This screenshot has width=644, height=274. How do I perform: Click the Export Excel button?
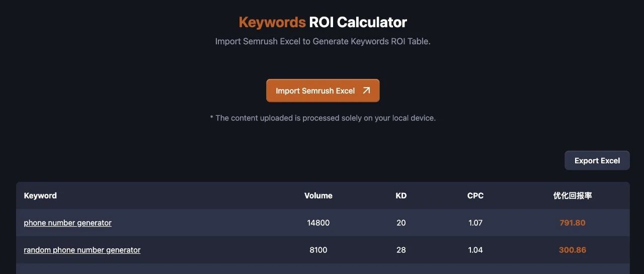[x=597, y=161]
